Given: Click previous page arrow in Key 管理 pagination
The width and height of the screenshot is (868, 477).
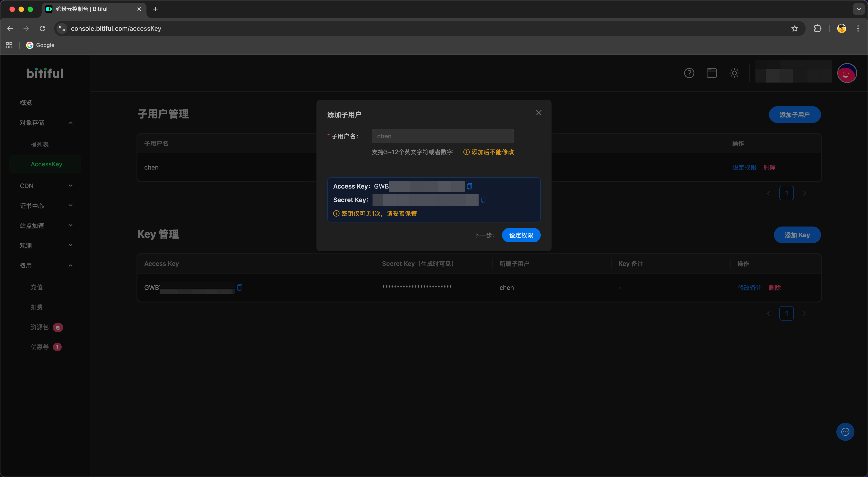Looking at the screenshot, I should tap(769, 314).
